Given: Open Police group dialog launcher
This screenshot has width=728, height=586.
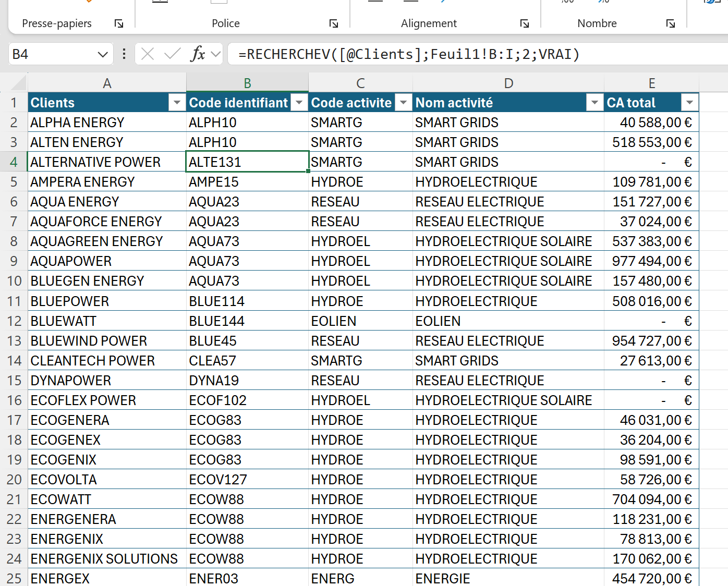Looking at the screenshot, I should pyautogui.click(x=334, y=23).
